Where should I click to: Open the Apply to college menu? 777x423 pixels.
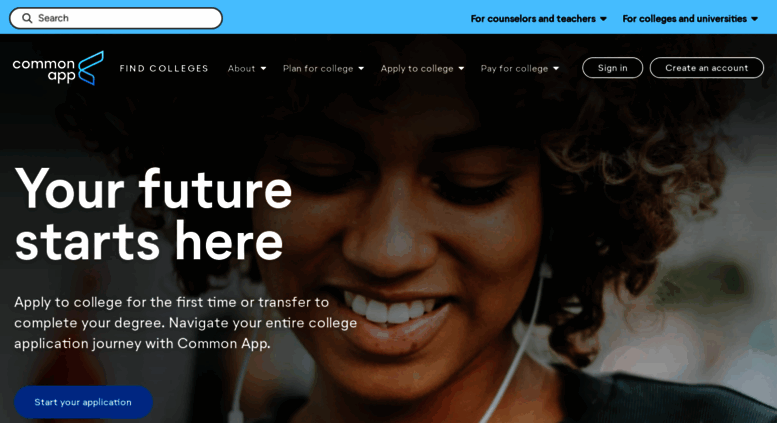point(422,68)
